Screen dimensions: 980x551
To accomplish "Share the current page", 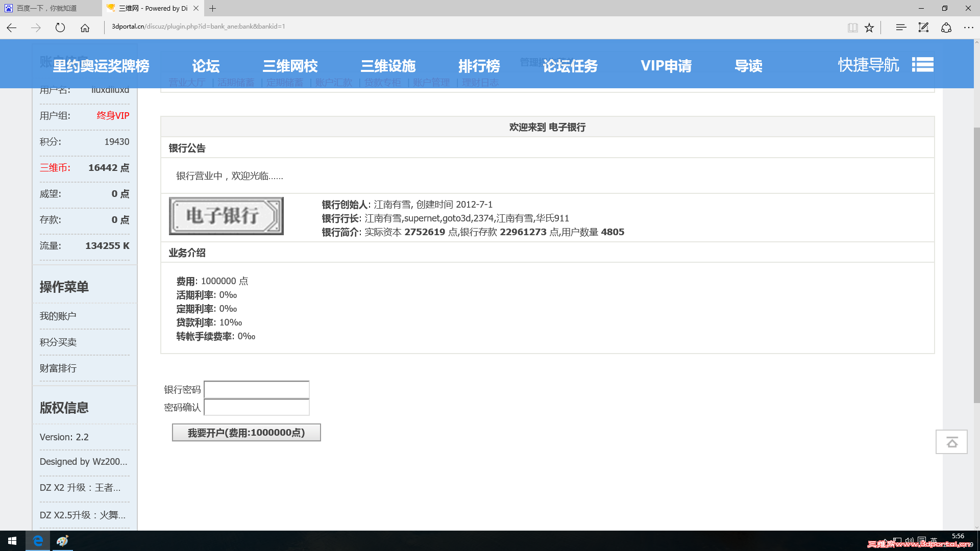I will (x=947, y=28).
